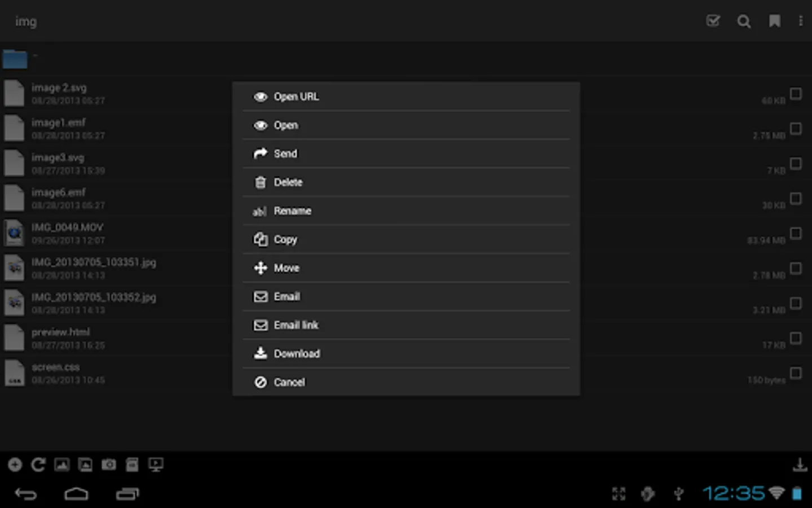Choose Download in the context menu
812x508 pixels.
pos(406,354)
